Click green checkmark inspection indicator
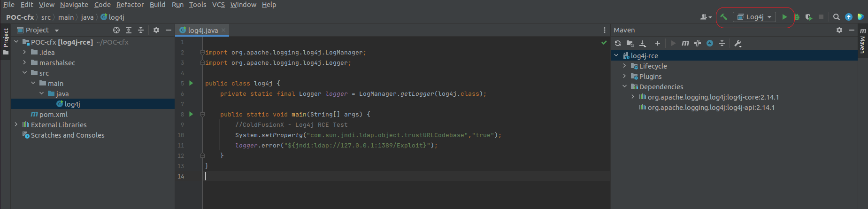The image size is (868, 209). [604, 43]
